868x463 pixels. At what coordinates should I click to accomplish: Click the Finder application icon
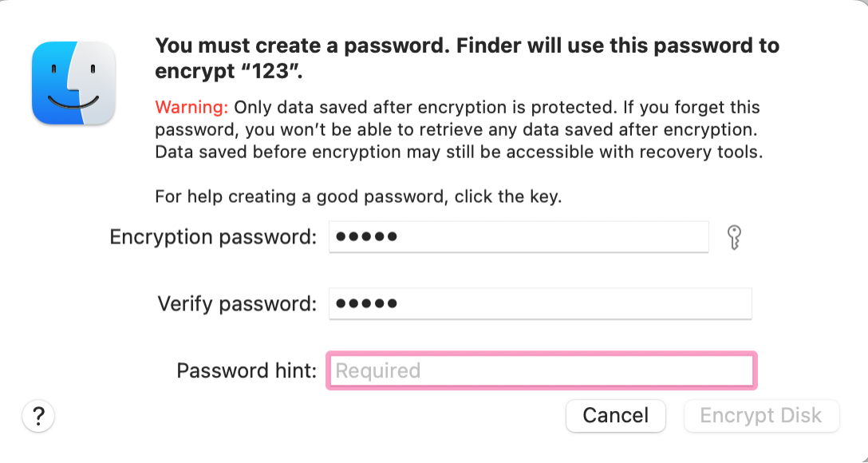pyautogui.click(x=73, y=83)
